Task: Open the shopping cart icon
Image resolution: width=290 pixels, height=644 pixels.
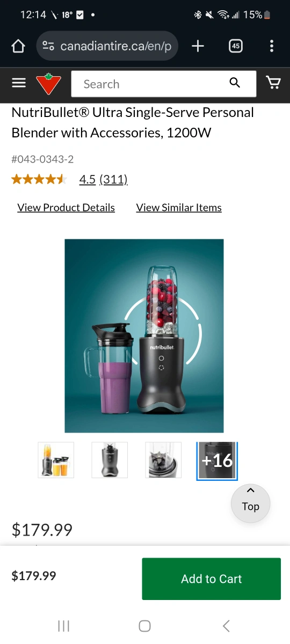Action: tap(273, 82)
